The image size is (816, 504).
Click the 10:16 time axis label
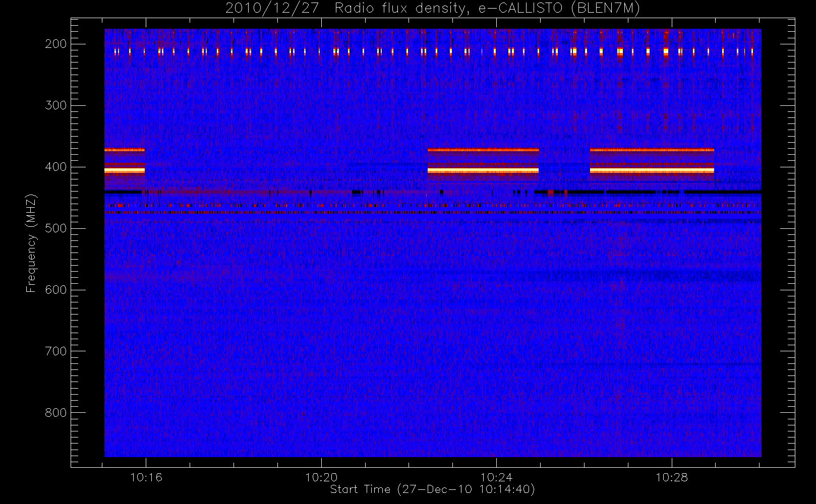pos(146,477)
